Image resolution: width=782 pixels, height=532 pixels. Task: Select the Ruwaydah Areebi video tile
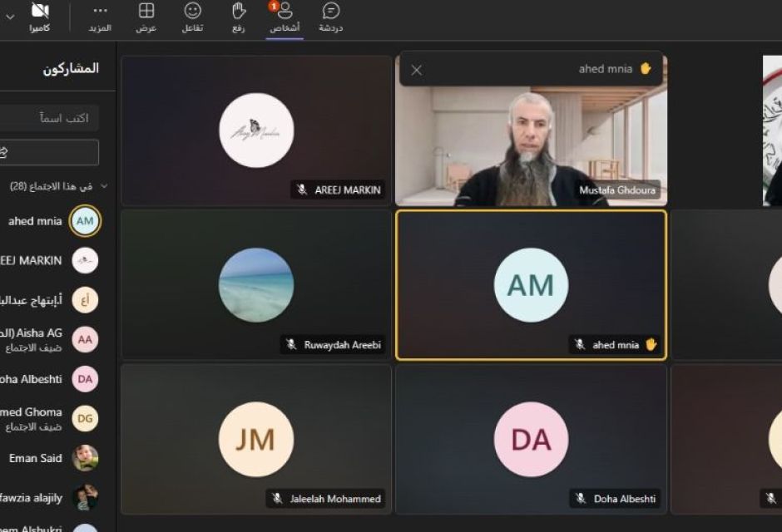pyautogui.click(x=256, y=285)
